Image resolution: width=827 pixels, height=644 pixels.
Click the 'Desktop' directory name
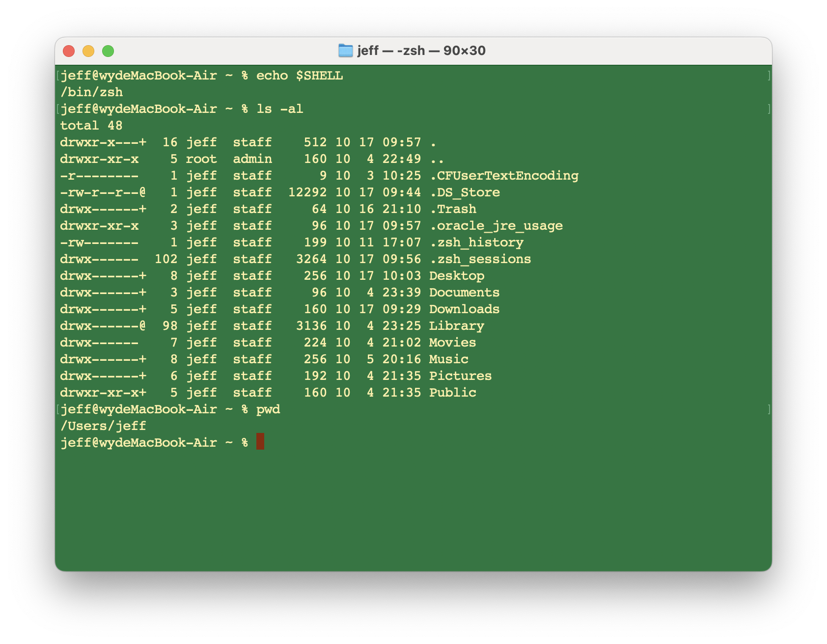457,276
